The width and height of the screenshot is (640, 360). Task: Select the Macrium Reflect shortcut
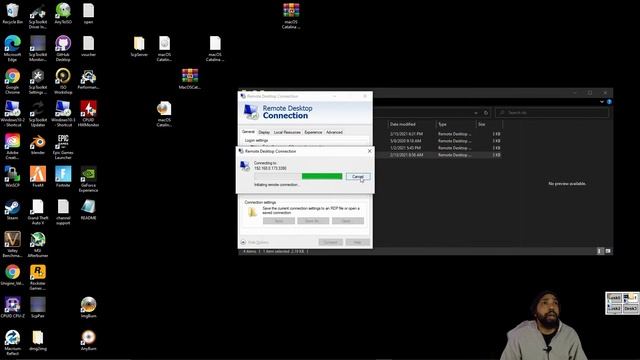point(13,342)
